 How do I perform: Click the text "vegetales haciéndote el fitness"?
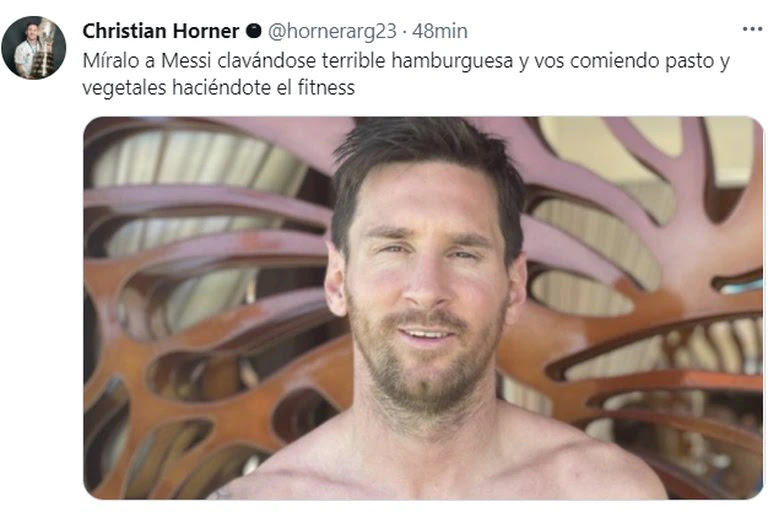[218, 88]
